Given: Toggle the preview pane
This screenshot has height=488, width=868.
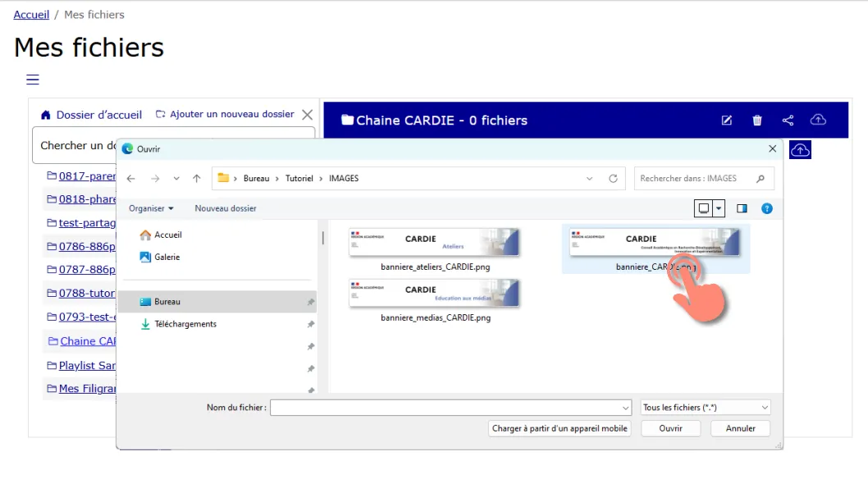Looking at the screenshot, I should [742, 208].
